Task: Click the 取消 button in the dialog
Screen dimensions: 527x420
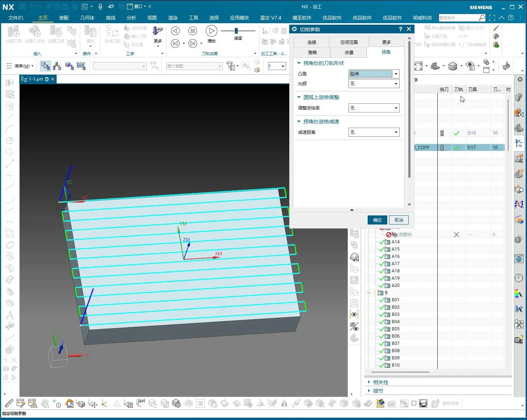Action: tap(399, 220)
